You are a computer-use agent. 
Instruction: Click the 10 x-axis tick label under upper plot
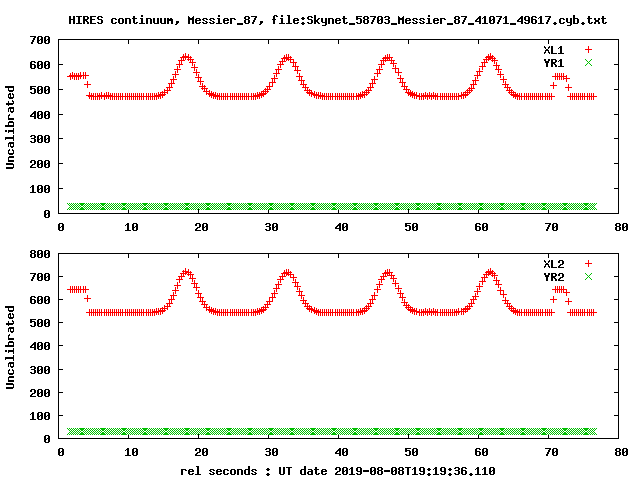pyautogui.click(x=131, y=227)
